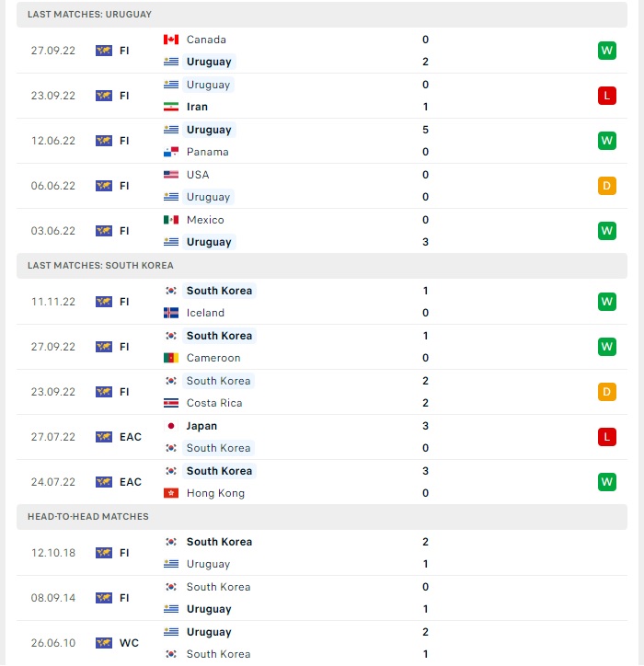
Task: Click the Cameroon flag icon
Action: [171, 358]
